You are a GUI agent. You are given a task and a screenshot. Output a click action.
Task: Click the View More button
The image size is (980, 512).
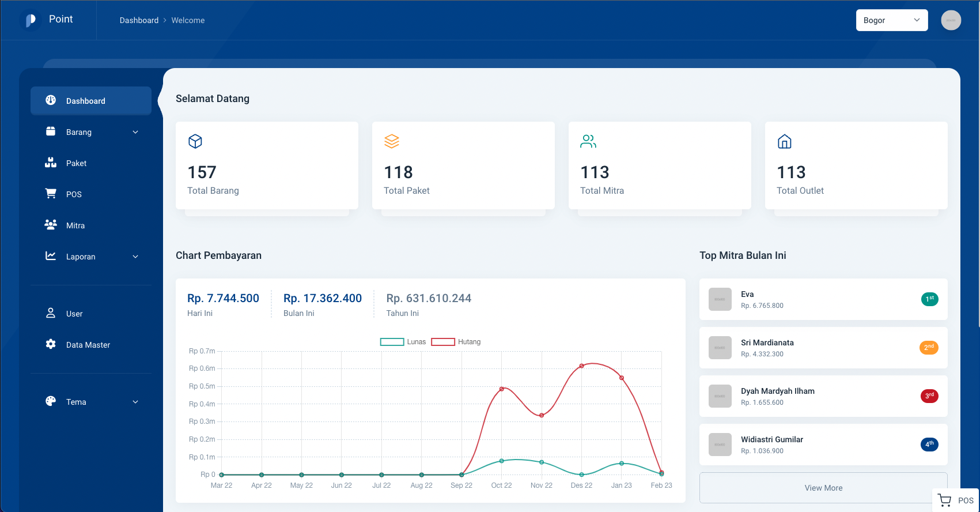tap(823, 488)
